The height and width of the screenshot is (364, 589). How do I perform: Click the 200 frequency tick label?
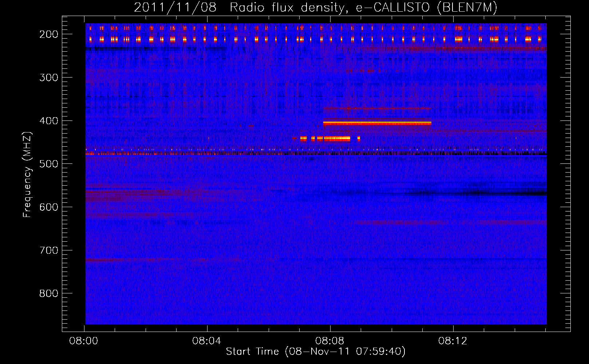[49, 34]
